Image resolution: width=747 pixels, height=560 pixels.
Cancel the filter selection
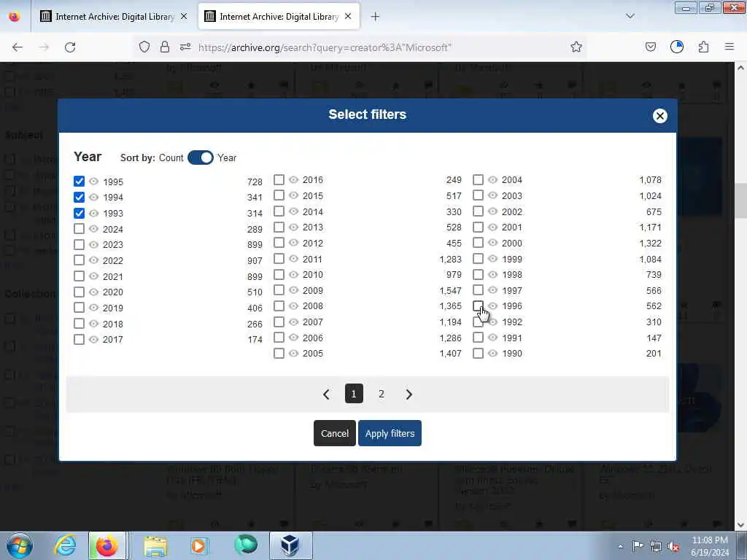coord(334,433)
